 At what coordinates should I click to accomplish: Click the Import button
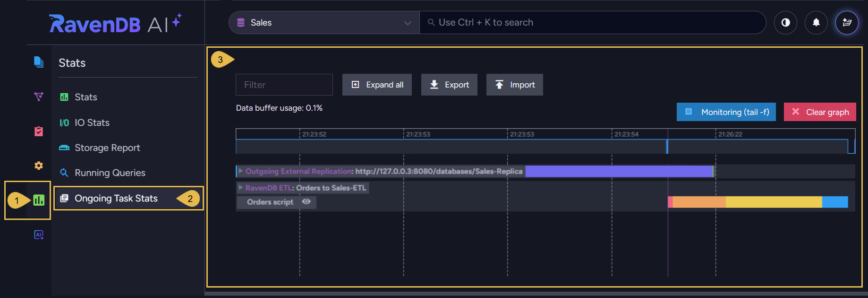515,85
